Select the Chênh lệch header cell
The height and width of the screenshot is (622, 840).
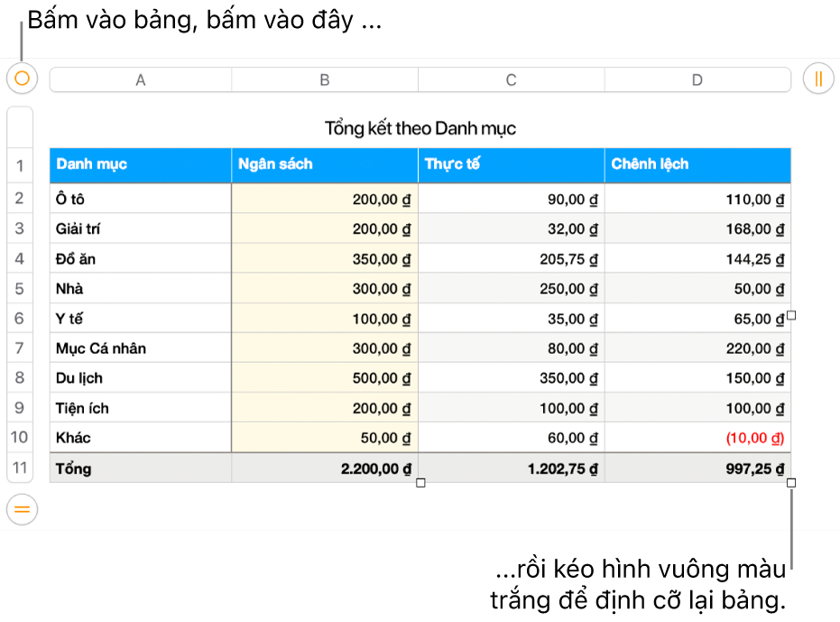pyautogui.click(x=697, y=166)
